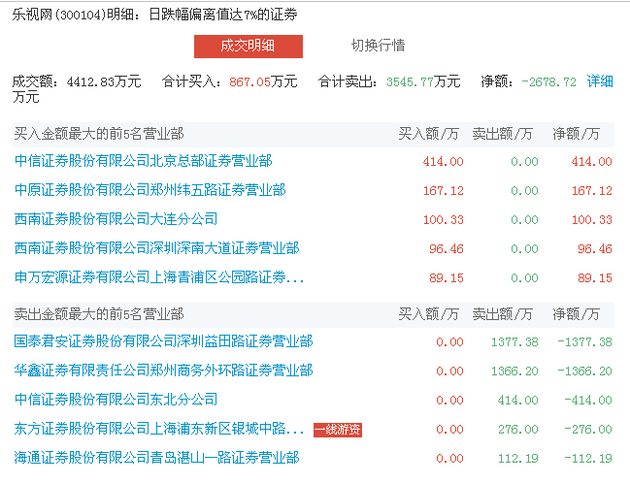Select total buy value 867.05
The image size is (630, 484).
coord(250,82)
